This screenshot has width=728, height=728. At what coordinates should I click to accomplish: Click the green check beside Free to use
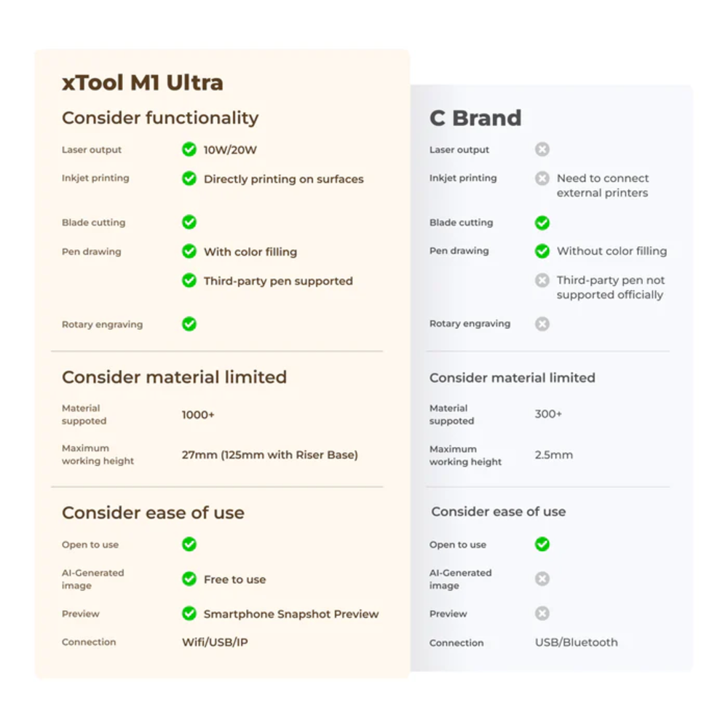[x=189, y=579]
